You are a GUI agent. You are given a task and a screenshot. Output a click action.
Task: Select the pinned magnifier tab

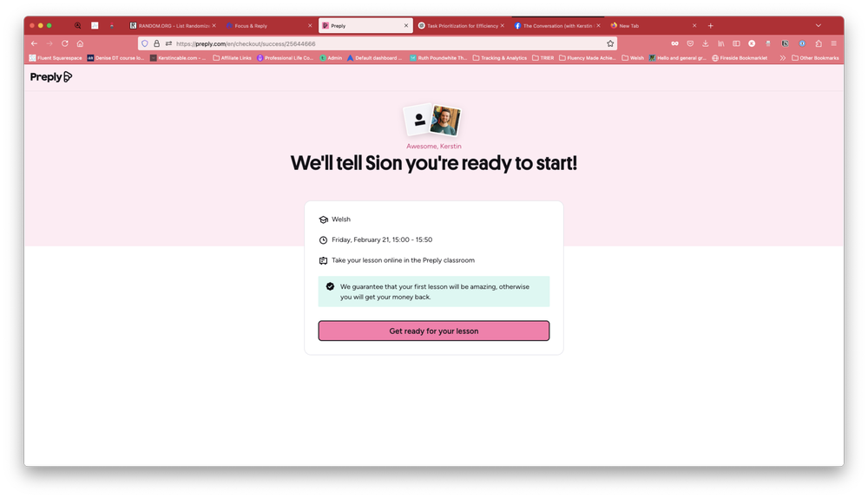77,25
